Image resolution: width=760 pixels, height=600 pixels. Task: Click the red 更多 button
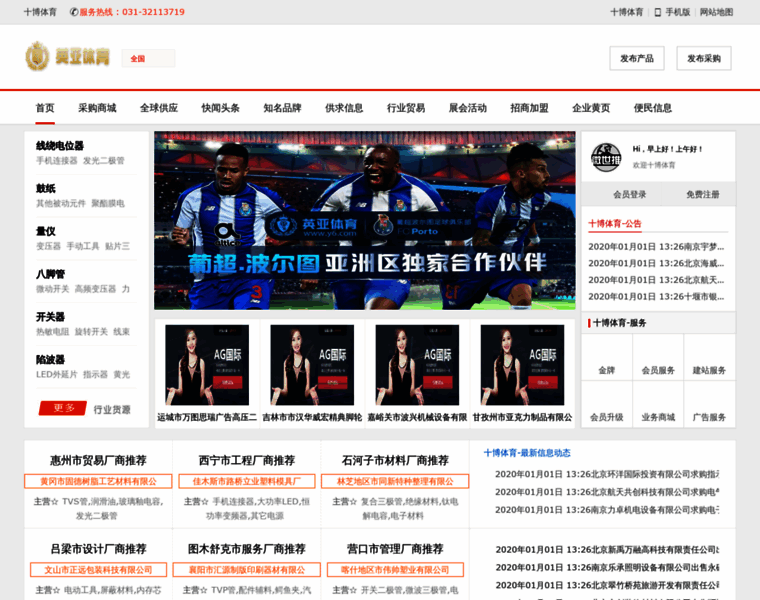[x=63, y=408]
